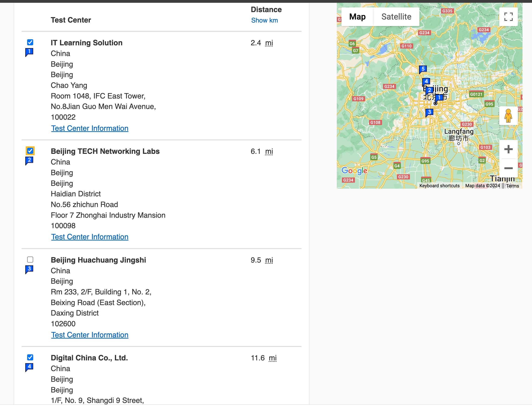Screen dimensions: 532x415
Task: Click map marker number 3
Action: click(429, 112)
